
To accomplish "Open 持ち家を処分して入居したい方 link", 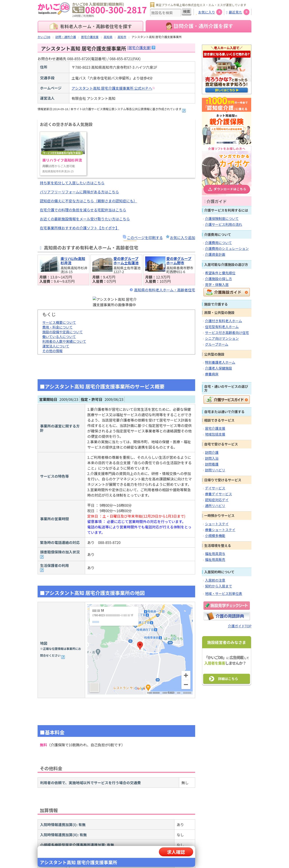I will pos(72,183).
